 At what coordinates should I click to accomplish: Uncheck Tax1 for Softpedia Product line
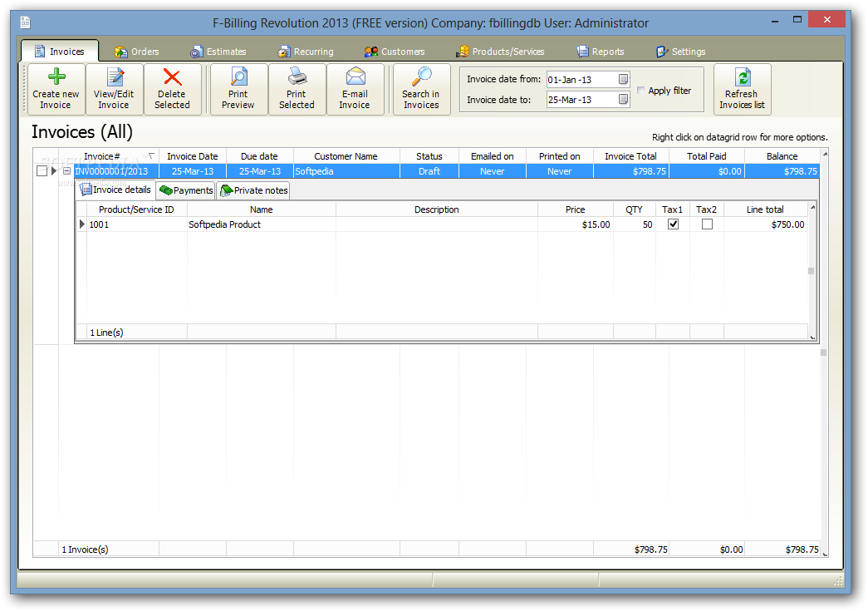(673, 224)
